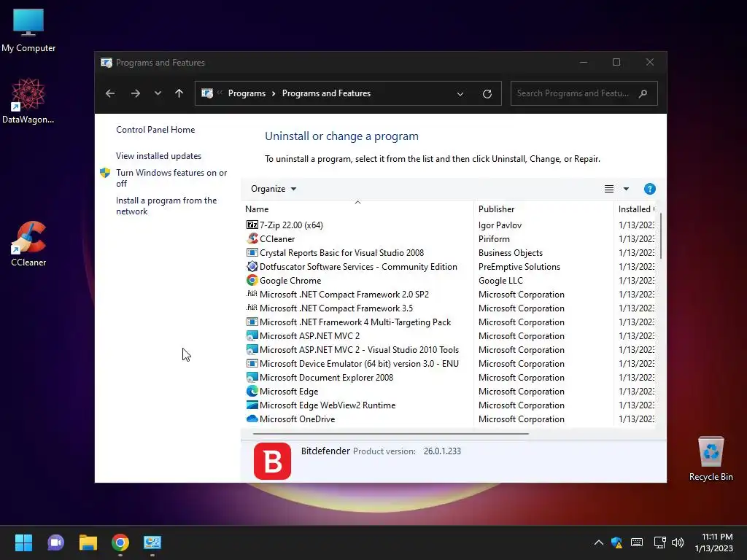The image size is (747, 560).
Task: Select the Recycle Bin desktop icon
Action: [711, 459]
